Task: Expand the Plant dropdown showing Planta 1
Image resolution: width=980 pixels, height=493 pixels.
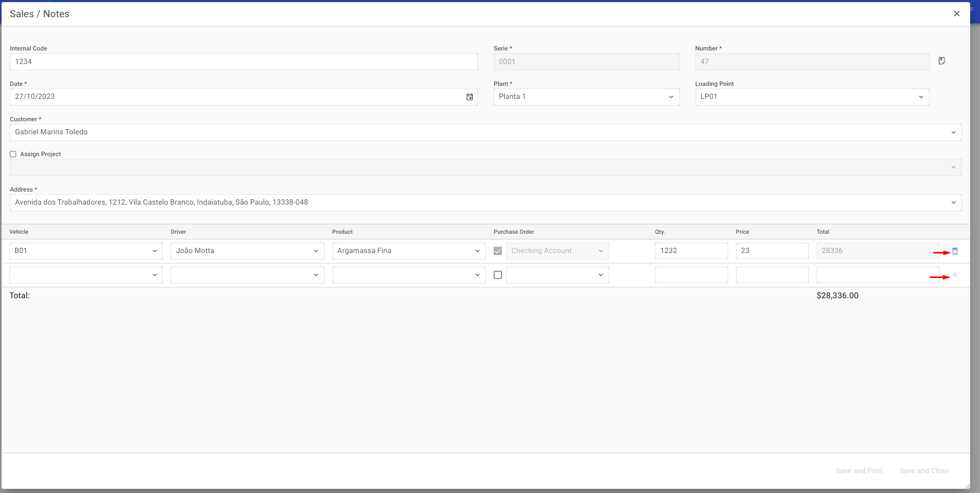Action: [x=586, y=97]
